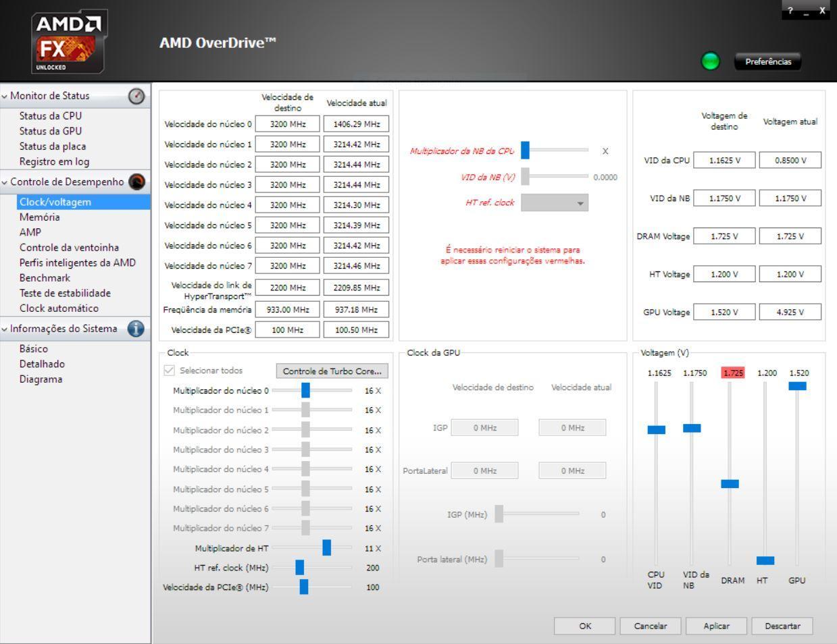
Task: Click Velocidade da PCIe (MHz) slider handle
Action: [304, 587]
